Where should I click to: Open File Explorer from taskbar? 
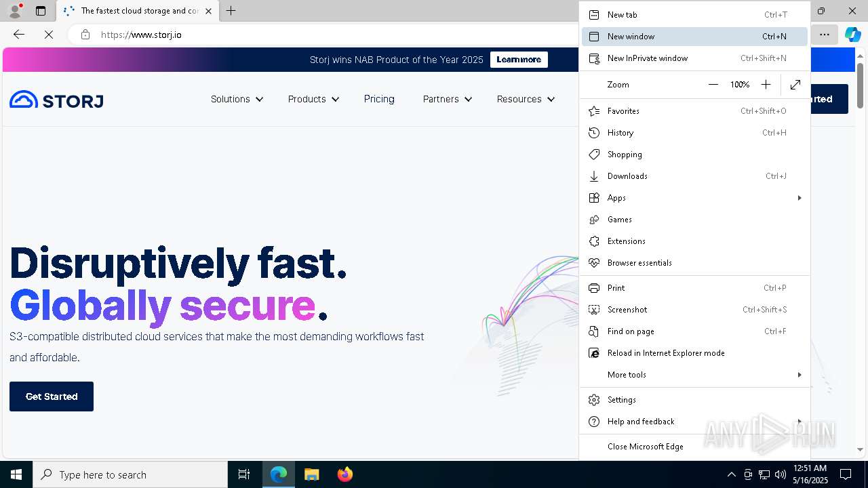(311, 474)
